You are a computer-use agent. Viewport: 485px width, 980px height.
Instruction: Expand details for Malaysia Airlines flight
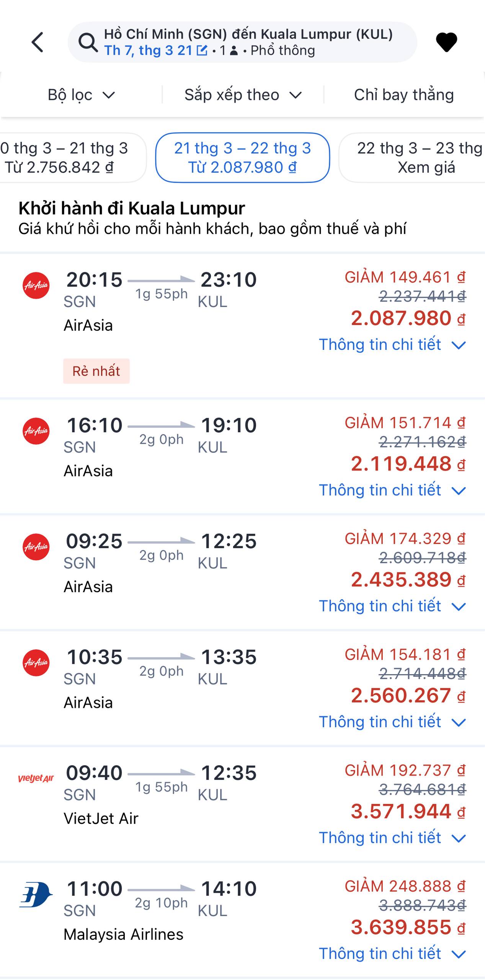pyautogui.click(x=392, y=954)
